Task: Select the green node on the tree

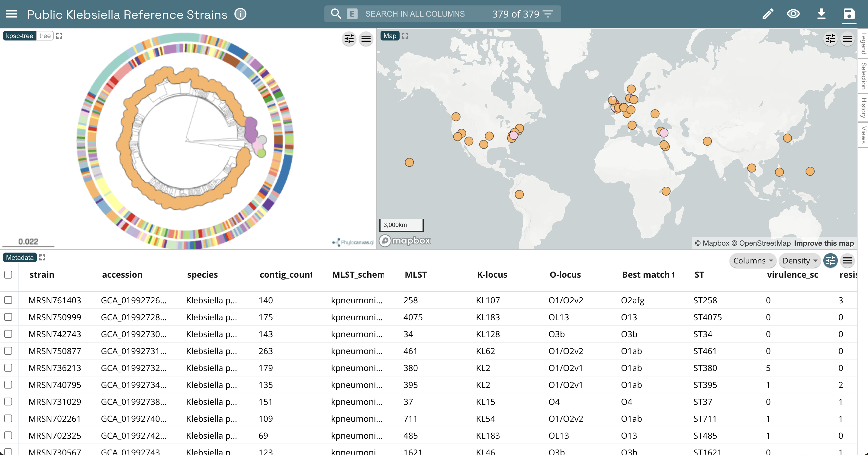Action: (x=262, y=153)
